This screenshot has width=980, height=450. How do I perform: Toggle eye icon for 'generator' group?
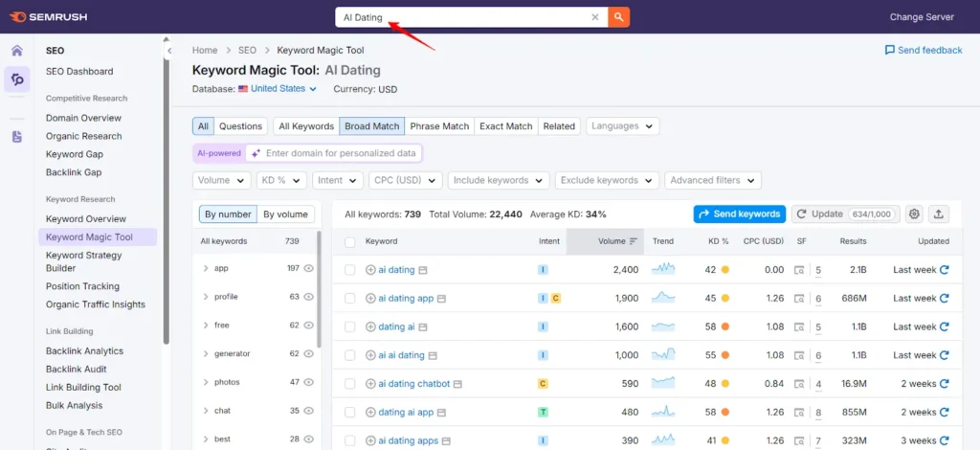(x=308, y=353)
